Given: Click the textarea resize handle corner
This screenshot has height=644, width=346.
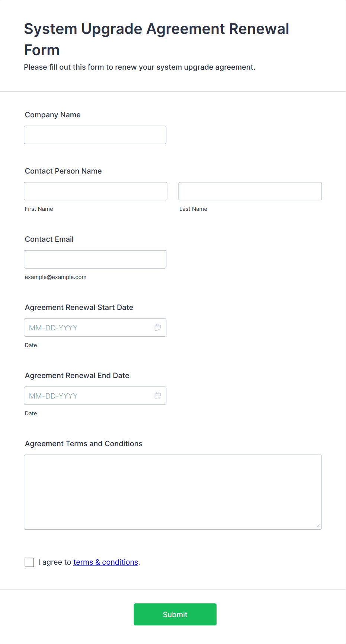Looking at the screenshot, I should pos(318,526).
